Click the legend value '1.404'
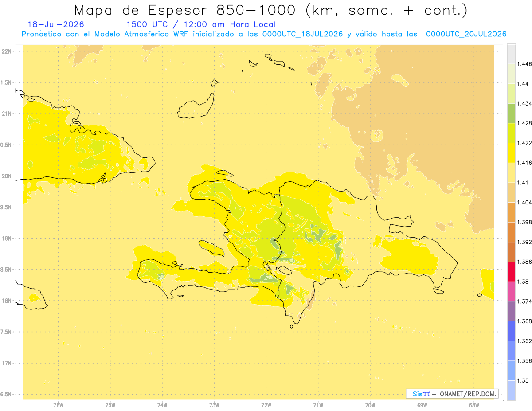The height and width of the screenshot is (411, 532). click(524, 202)
